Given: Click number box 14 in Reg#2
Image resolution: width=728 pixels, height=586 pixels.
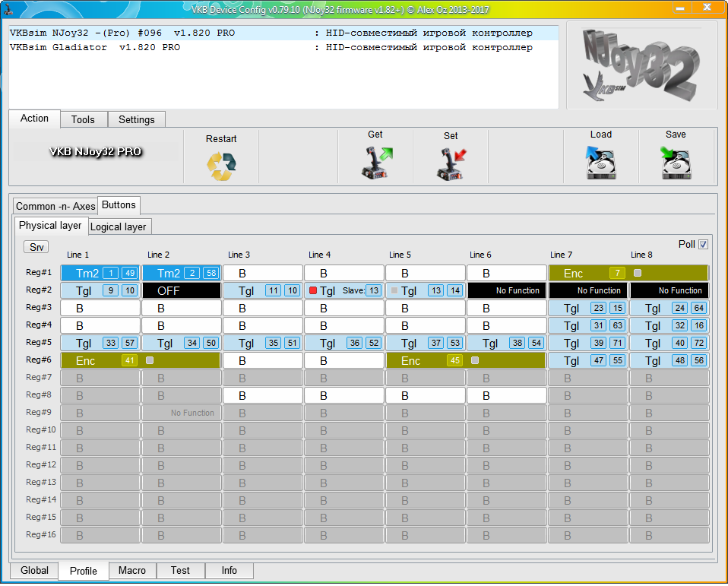Looking at the screenshot, I should click(455, 290).
